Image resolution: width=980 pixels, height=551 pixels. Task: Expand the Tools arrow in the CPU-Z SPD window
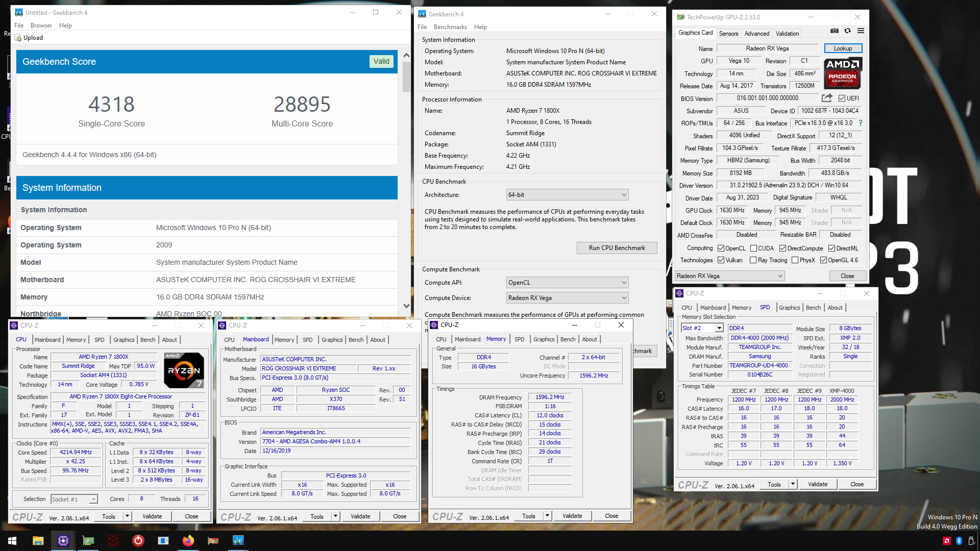(x=793, y=484)
